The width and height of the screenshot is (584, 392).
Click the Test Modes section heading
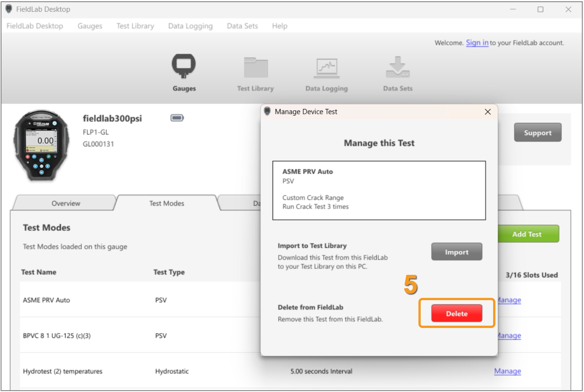tap(47, 228)
